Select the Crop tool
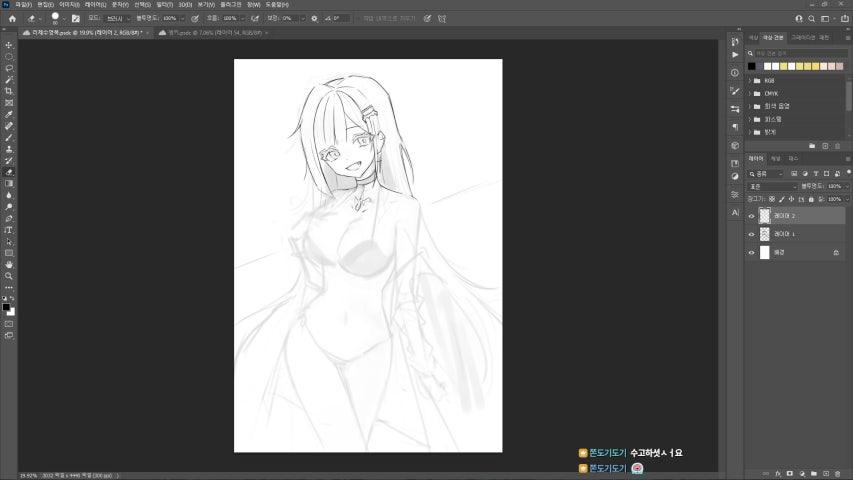Screen dimensions: 853x480 tap(9, 91)
